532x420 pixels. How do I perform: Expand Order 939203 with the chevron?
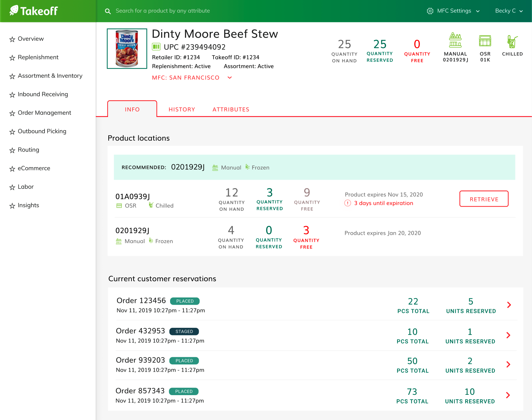pyautogui.click(x=508, y=364)
